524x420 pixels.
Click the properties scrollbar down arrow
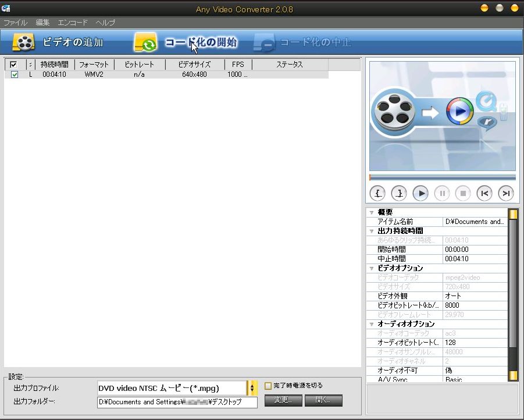pyautogui.click(x=512, y=376)
